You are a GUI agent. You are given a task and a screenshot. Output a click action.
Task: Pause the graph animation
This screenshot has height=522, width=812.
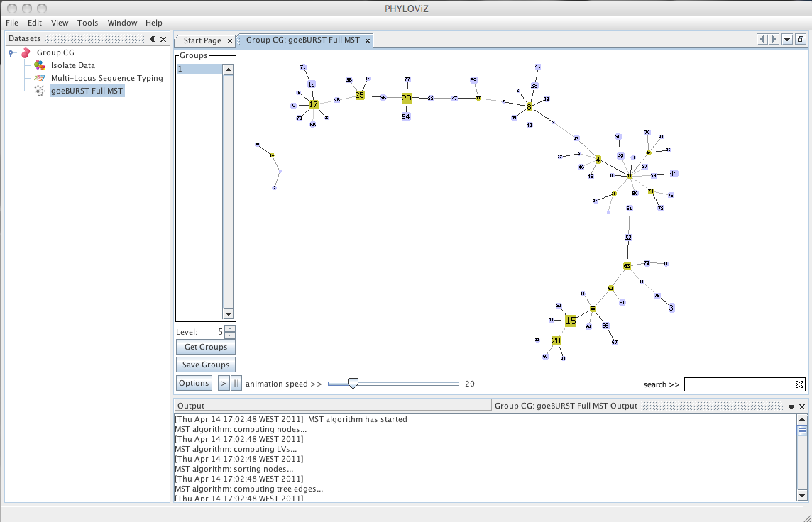pyautogui.click(x=236, y=384)
